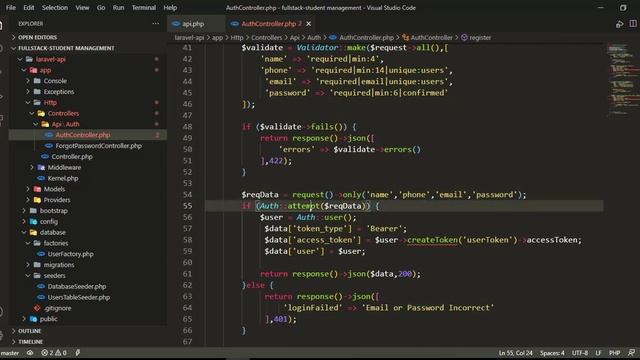Collapse the database folder
Image resolution: width=640 pixels, height=360 pixels.
pyautogui.click(x=53, y=232)
